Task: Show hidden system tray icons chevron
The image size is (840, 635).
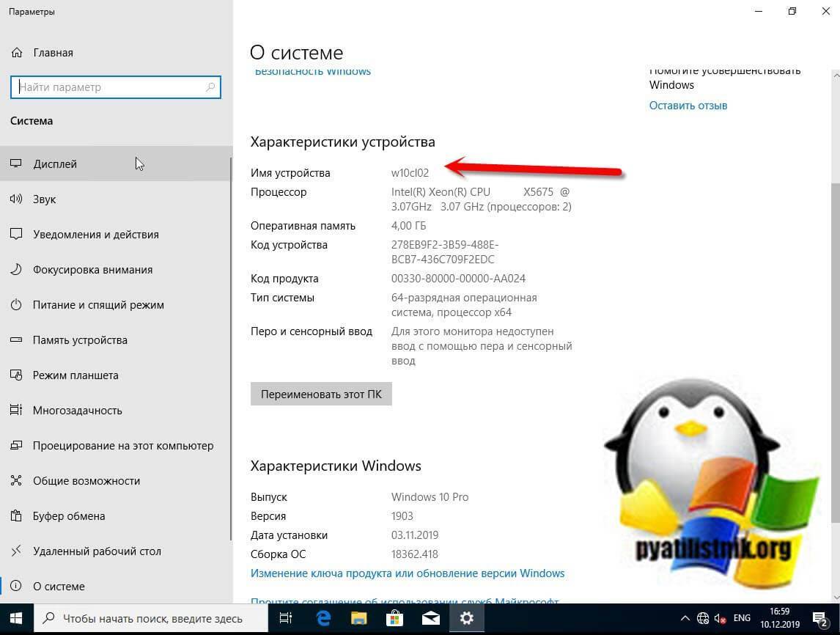Action: click(685, 618)
